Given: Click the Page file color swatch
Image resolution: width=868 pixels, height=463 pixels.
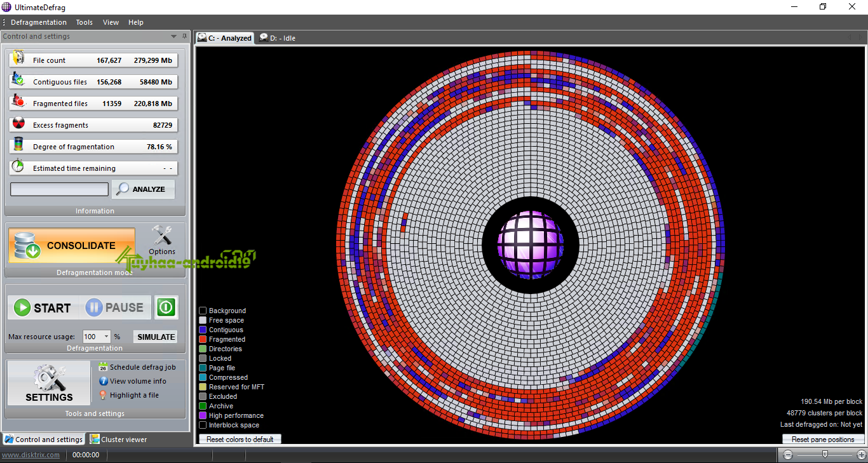Looking at the screenshot, I should [x=203, y=368].
